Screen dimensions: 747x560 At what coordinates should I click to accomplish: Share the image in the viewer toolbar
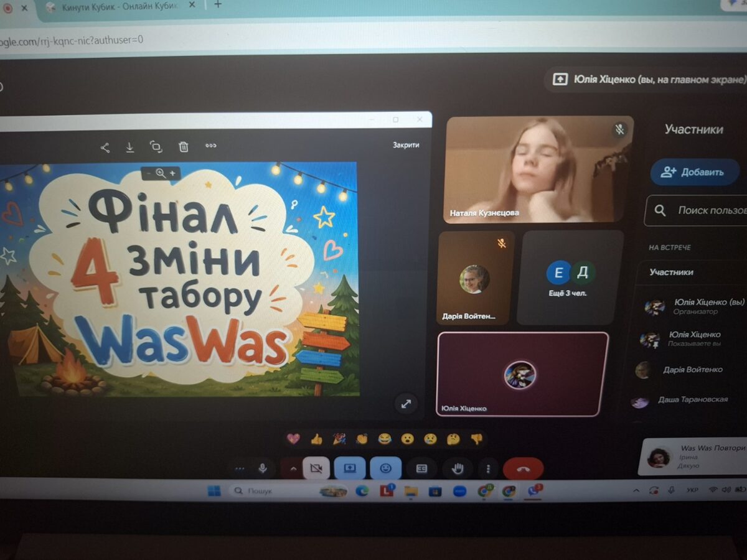pos(105,147)
